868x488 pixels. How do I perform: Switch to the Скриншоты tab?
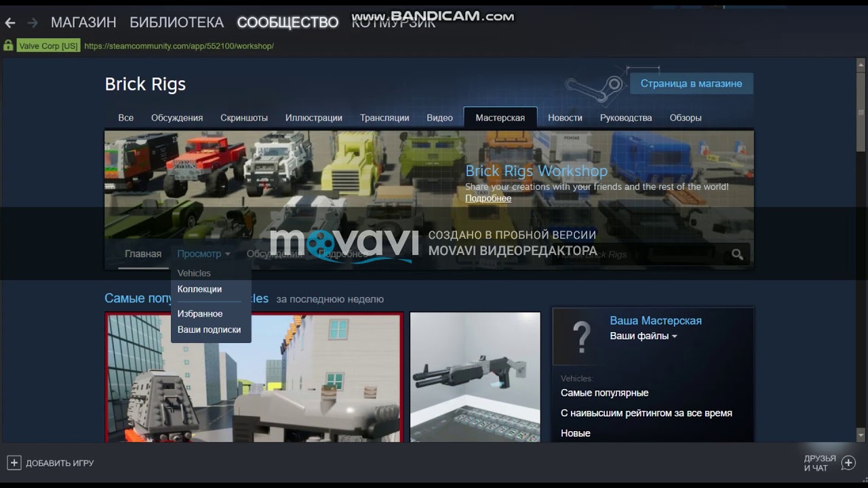coord(244,117)
